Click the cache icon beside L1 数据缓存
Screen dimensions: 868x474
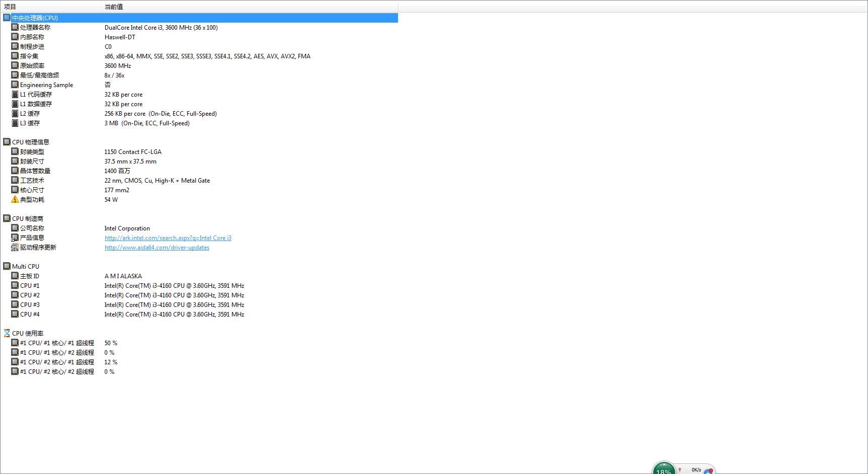15,104
